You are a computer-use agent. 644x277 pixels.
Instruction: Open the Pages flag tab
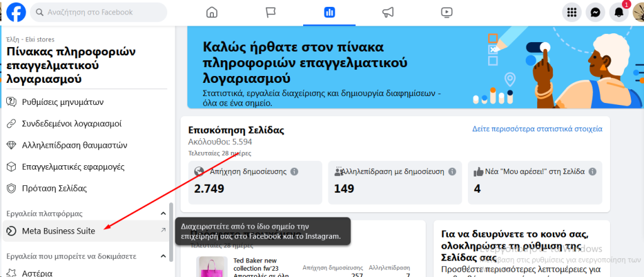tap(270, 13)
